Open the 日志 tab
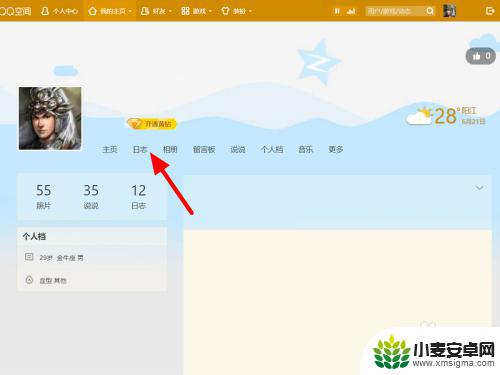The image size is (500, 375). point(140,149)
